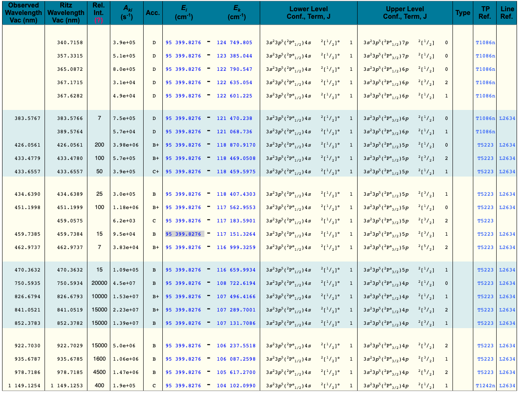Click the Ek value 122 790.547
Screen dimensions: 532x396
234,69
